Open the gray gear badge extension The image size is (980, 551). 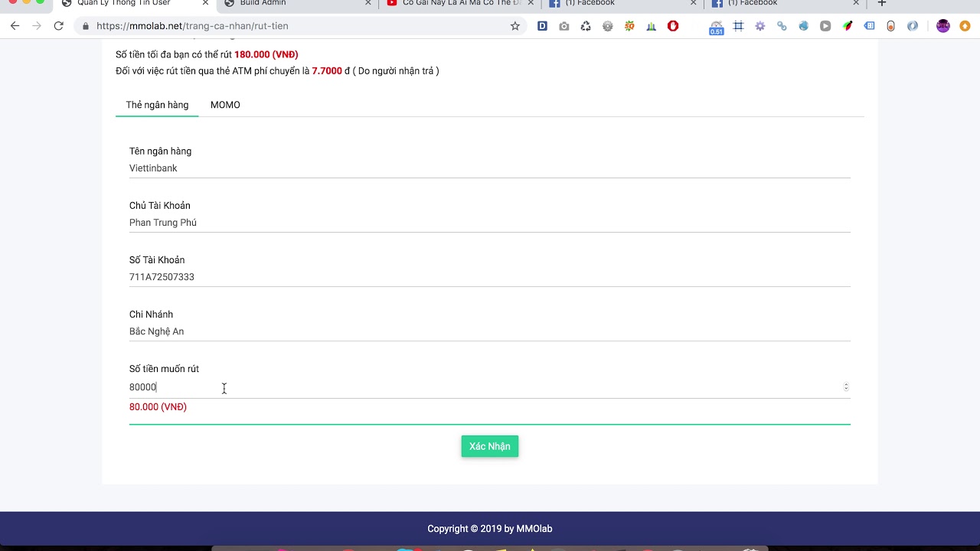tap(608, 26)
